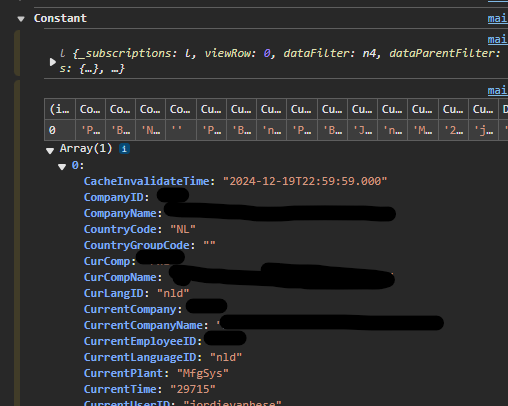
Task: Click the CurrentEmployeeID property name
Action: tap(140, 341)
